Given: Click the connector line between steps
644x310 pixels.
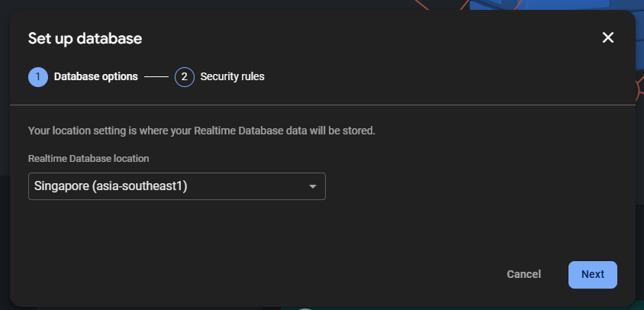Looking at the screenshot, I should coord(156,77).
